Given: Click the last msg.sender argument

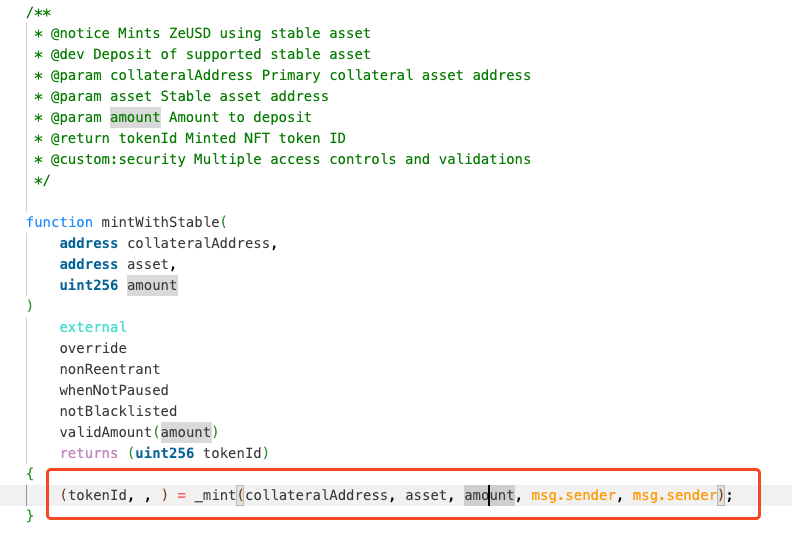Looking at the screenshot, I should pos(675,495).
